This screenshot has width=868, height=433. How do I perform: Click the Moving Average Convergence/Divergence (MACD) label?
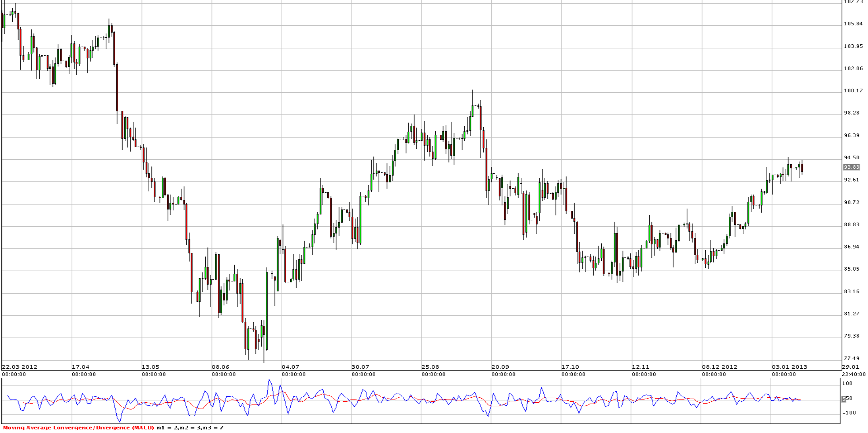[79, 428]
